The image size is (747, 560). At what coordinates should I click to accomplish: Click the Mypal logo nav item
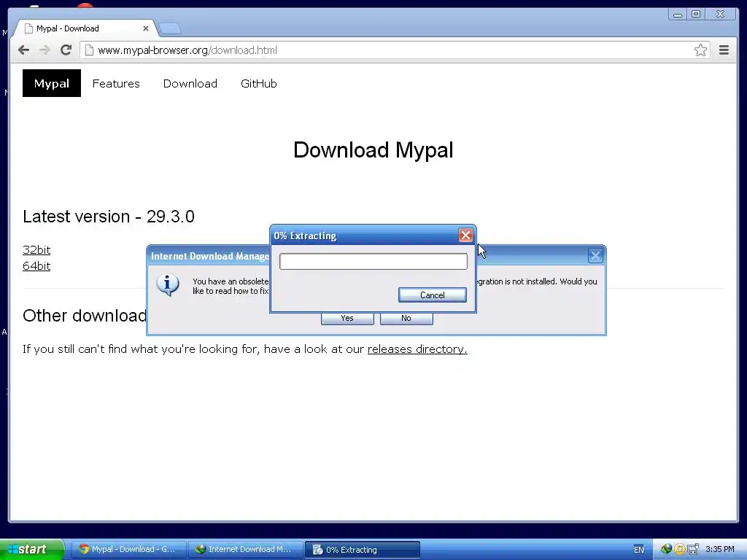(x=52, y=83)
